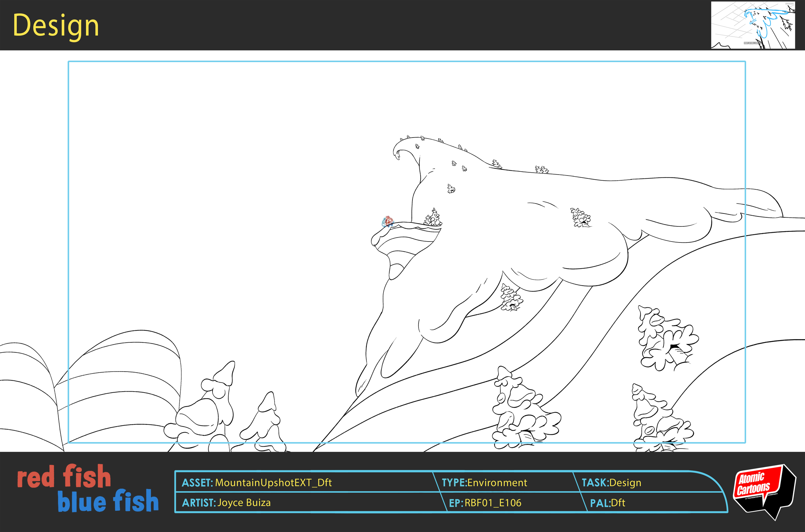Select the RBF_E106_087 scene label in the thumbnail

[753, 43]
